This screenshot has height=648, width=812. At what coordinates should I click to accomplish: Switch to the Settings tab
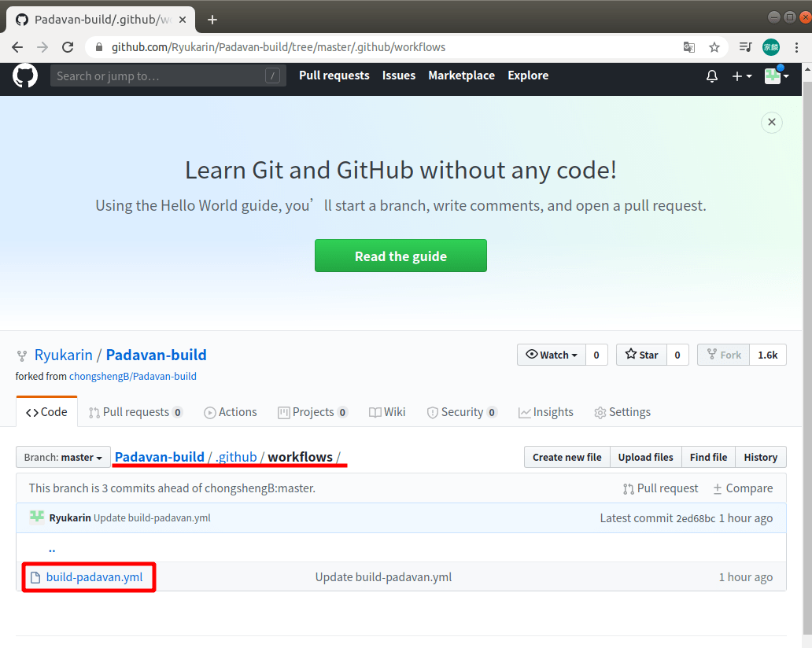tap(622, 412)
